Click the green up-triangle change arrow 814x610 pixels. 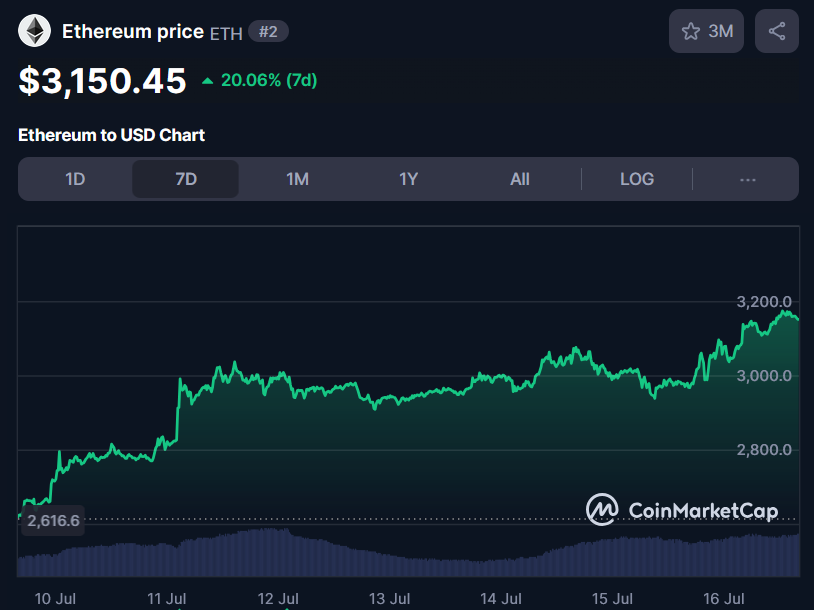point(208,80)
